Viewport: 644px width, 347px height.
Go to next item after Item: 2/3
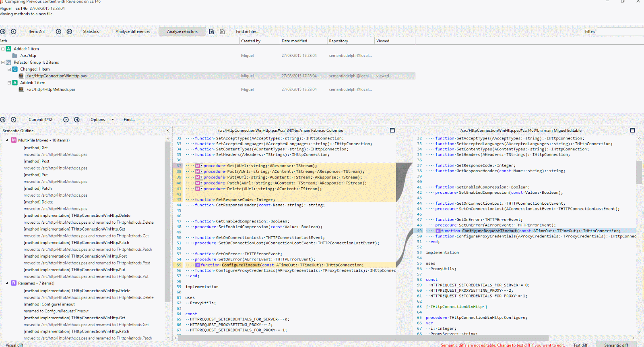(x=58, y=31)
